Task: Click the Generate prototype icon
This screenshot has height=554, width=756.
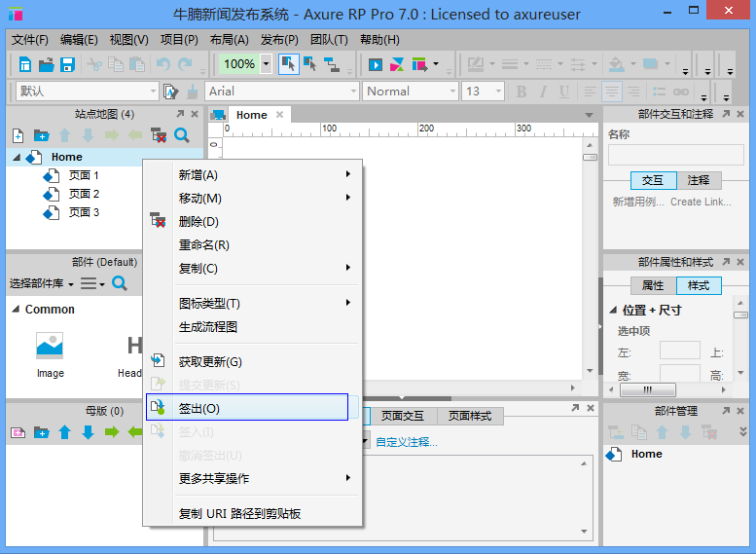Action: pos(419,64)
